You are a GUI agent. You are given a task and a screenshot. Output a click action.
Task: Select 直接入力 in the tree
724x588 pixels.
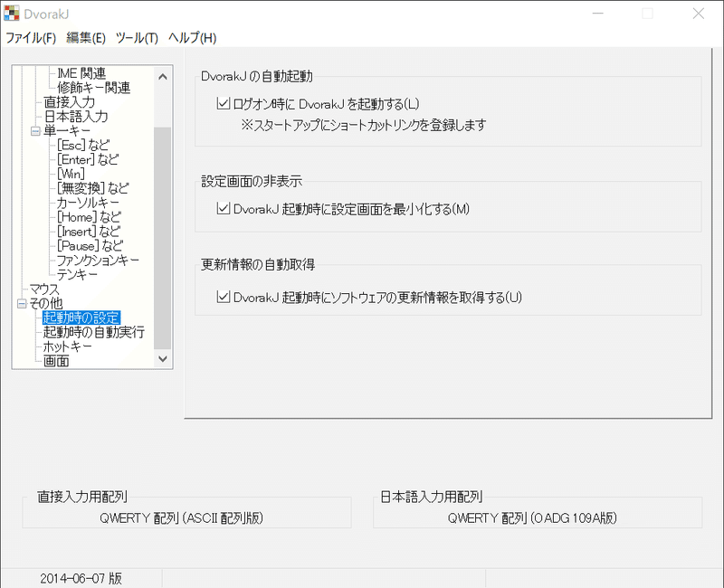70,102
